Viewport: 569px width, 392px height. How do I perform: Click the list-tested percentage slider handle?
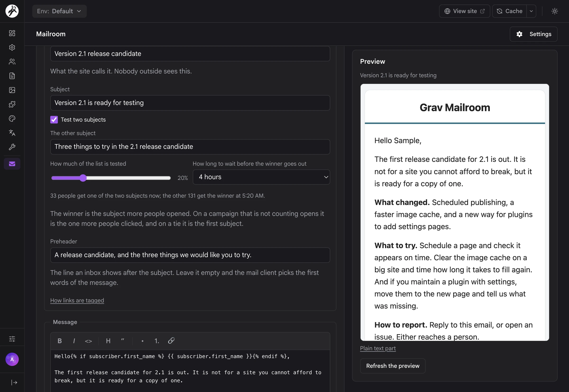(83, 178)
